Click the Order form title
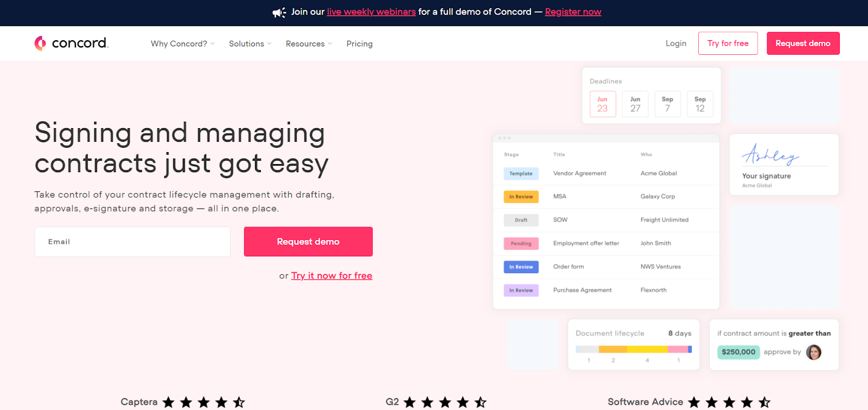Screen dimensions: 868x410 (569, 267)
